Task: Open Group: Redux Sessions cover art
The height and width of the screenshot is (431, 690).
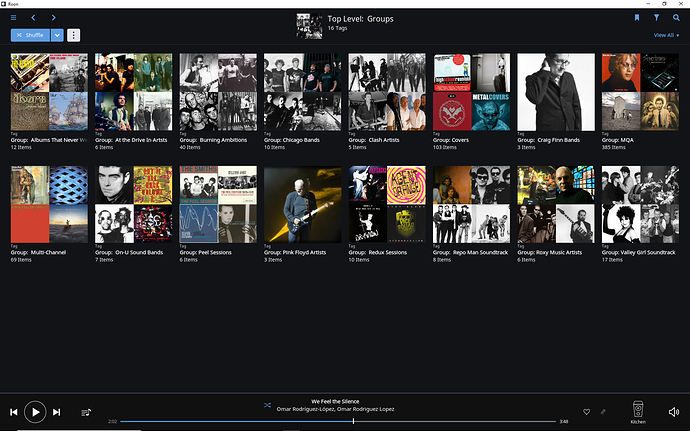Action: click(x=387, y=204)
